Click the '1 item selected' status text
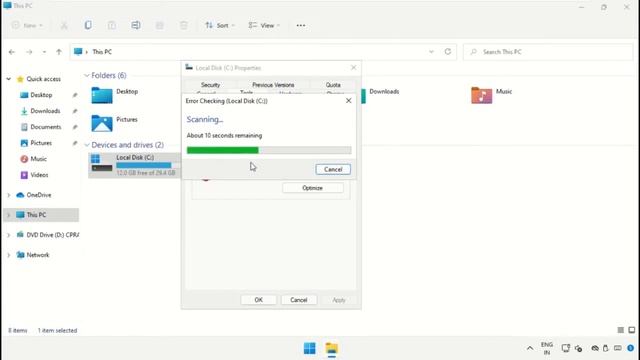 (57, 330)
